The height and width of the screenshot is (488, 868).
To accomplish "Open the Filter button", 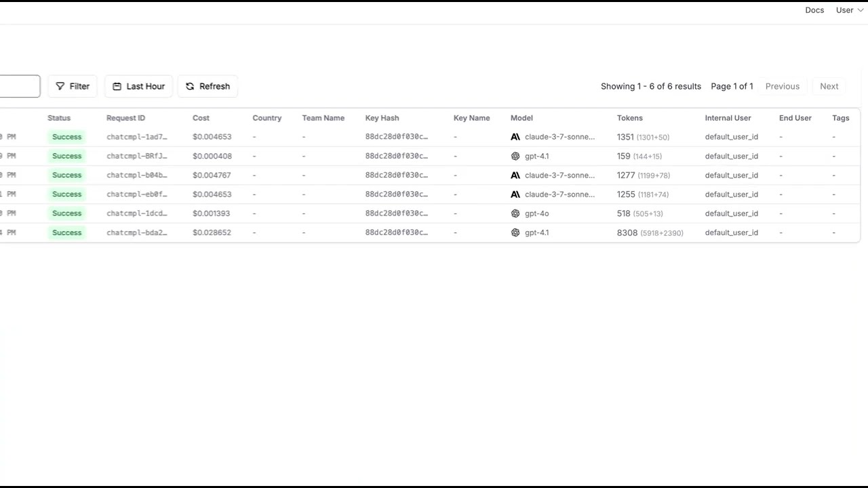I will coord(73,86).
